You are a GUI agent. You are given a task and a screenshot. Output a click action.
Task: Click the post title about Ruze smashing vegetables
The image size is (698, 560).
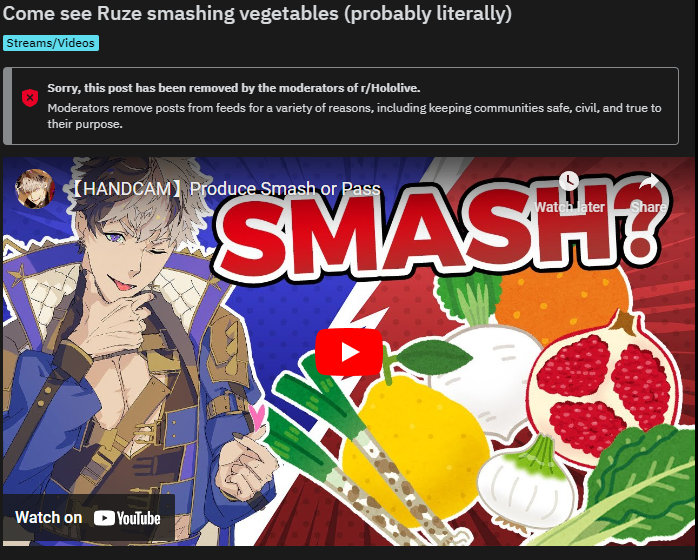(257, 13)
